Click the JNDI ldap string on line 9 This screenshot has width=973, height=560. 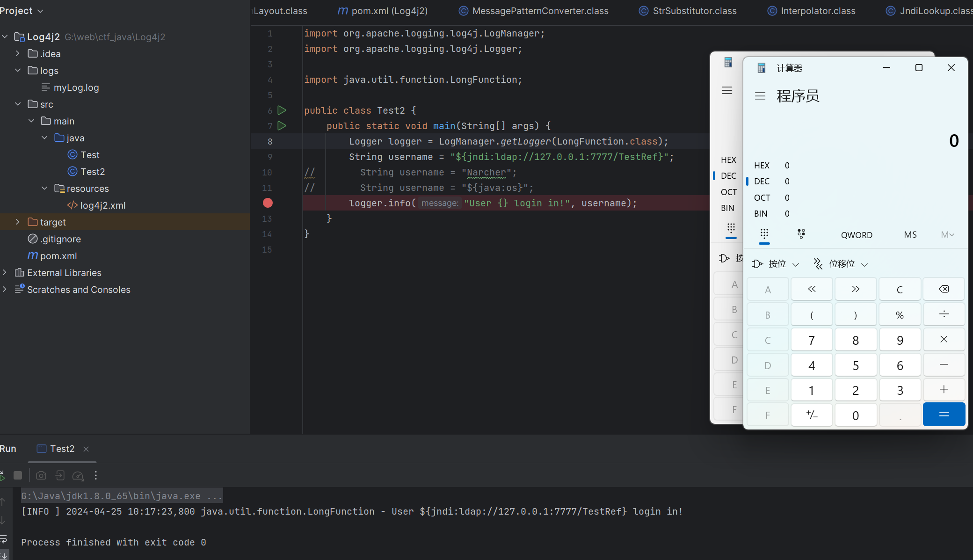[x=559, y=157]
